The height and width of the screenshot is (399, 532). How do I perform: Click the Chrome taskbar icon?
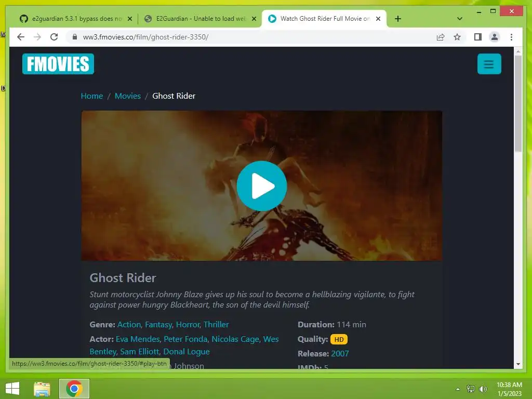pos(74,389)
